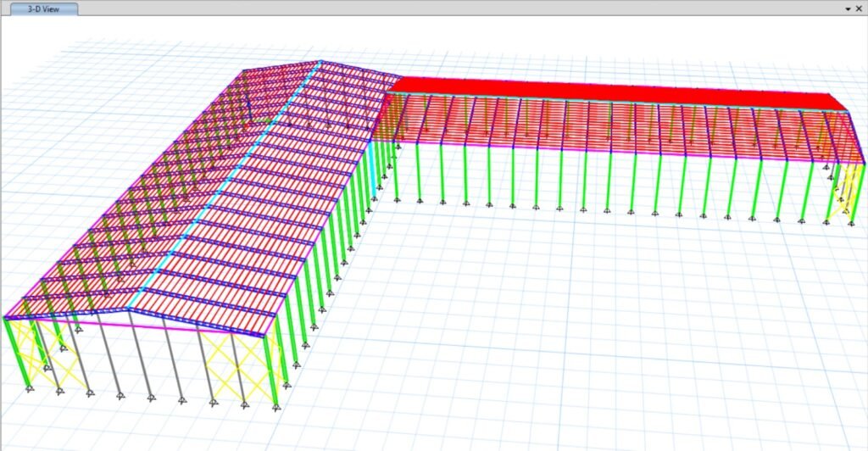
Task: Close the 3-D View window
Action: point(860,8)
